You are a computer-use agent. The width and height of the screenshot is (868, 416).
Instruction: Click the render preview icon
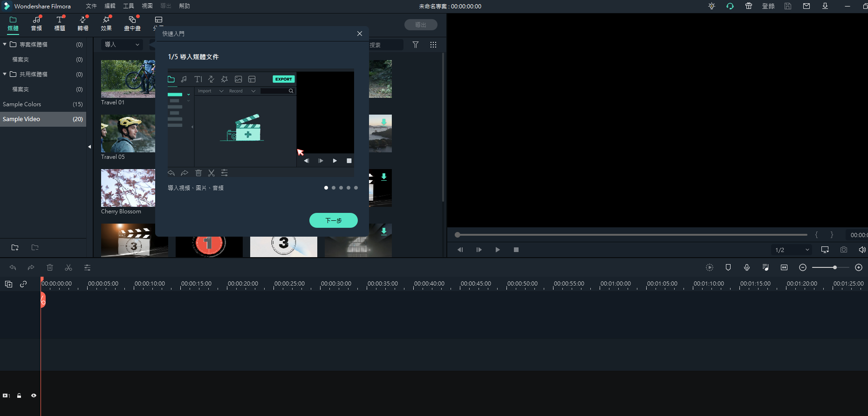(x=710, y=267)
